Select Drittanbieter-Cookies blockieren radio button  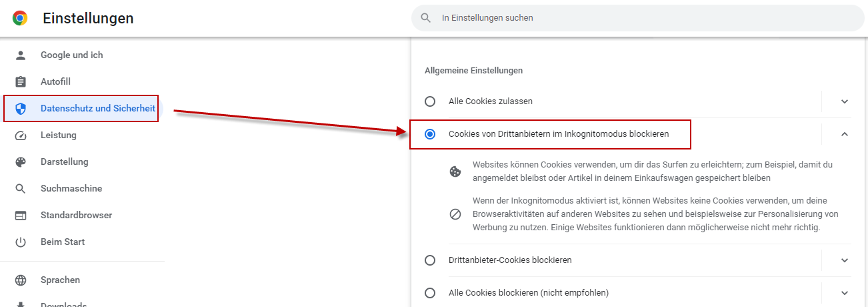tap(430, 260)
